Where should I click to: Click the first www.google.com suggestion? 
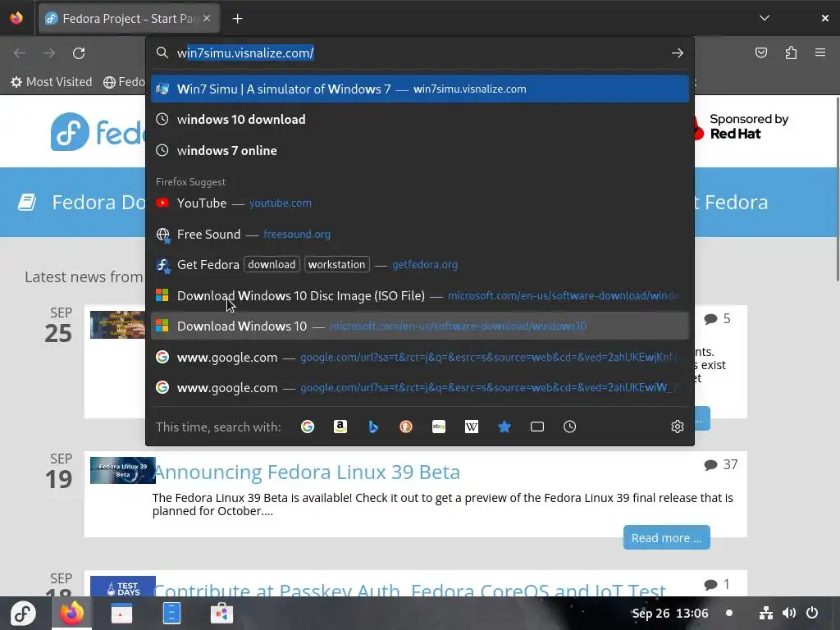point(420,358)
